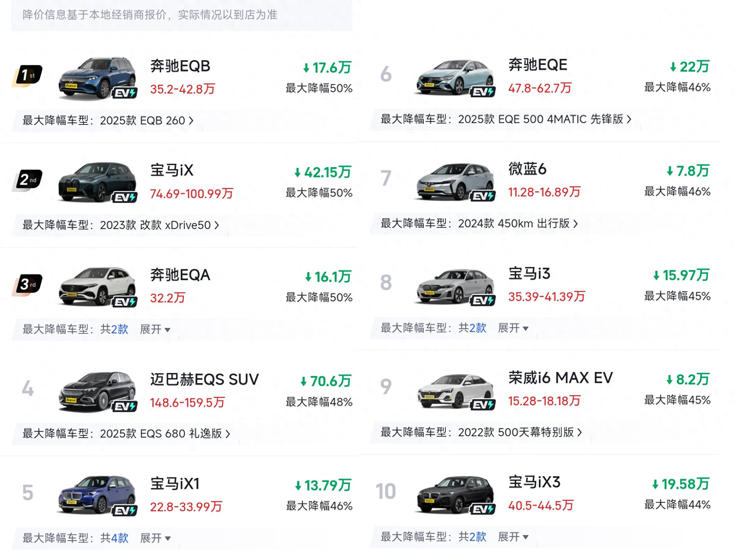Click the 2nd place rank badge

[x=28, y=180]
